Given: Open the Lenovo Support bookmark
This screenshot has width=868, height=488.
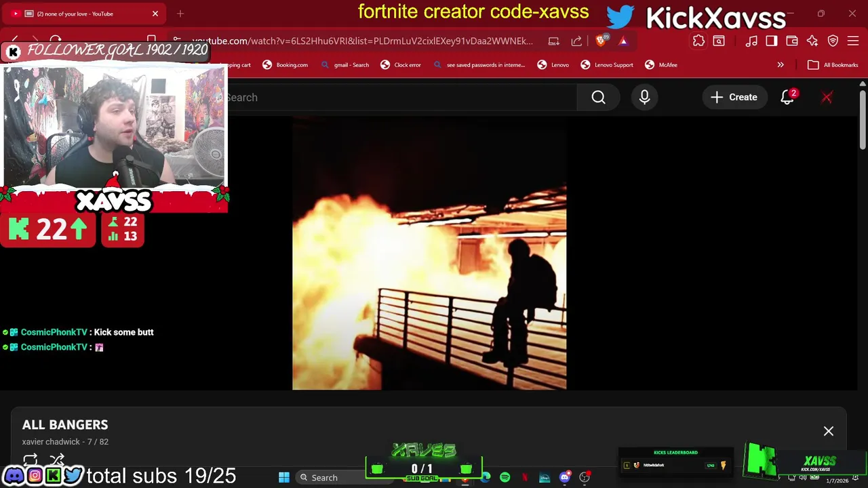Looking at the screenshot, I should pyautogui.click(x=607, y=65).
